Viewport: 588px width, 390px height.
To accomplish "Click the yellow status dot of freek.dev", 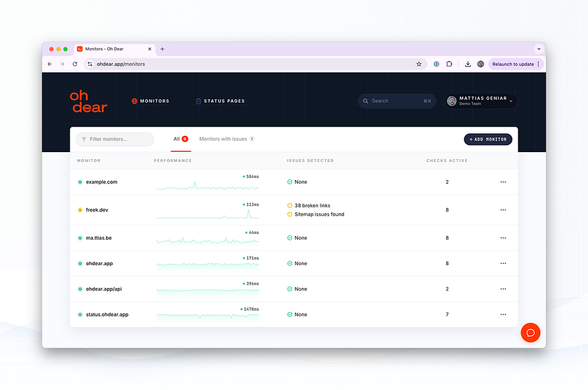I will pyautogui.click(x=80, y=210).
